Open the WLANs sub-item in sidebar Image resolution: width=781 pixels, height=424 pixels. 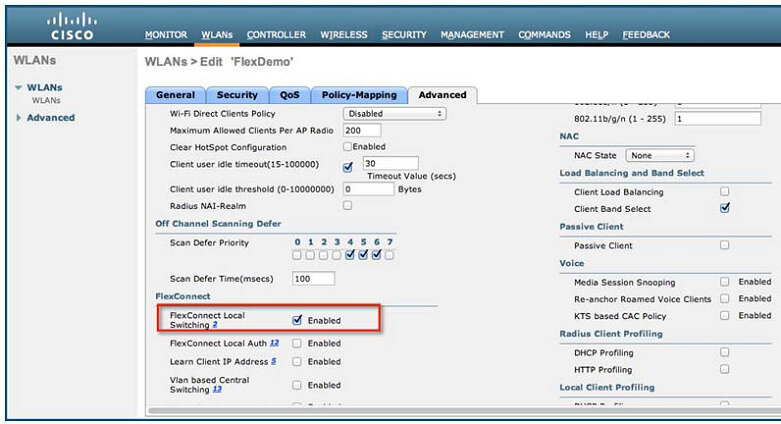46,101
